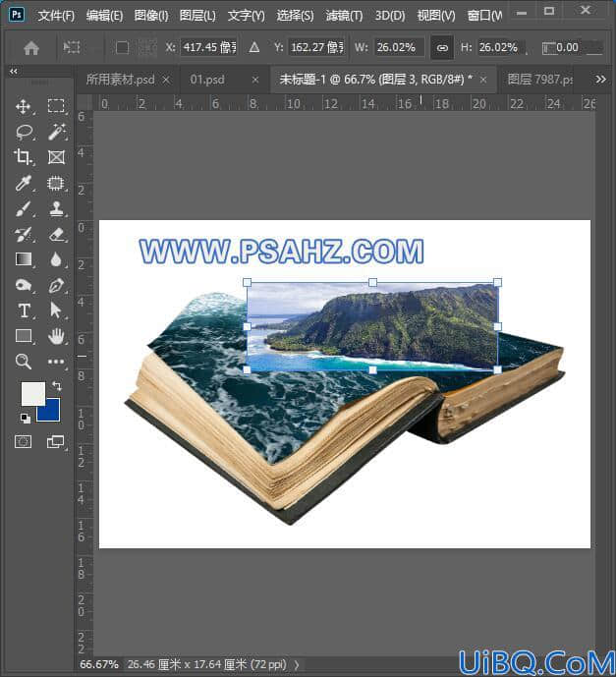Select the Rectangle shape tool

click(x=24, y=336)
